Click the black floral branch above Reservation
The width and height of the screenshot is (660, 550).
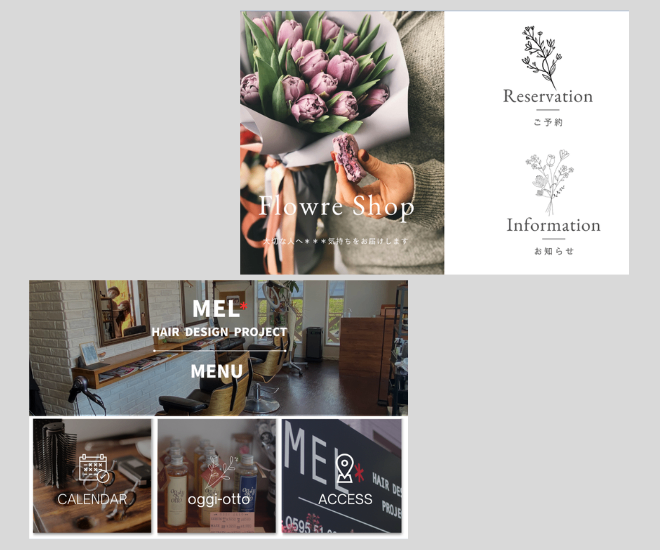point(542,58)
